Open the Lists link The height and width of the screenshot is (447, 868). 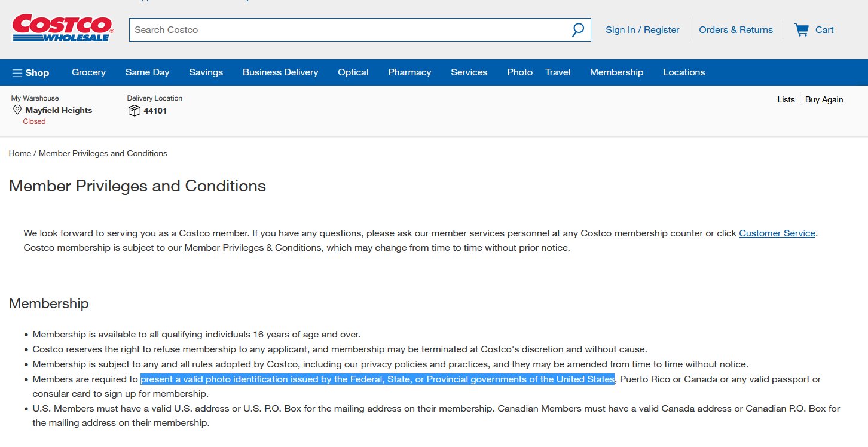click(786, 99)
